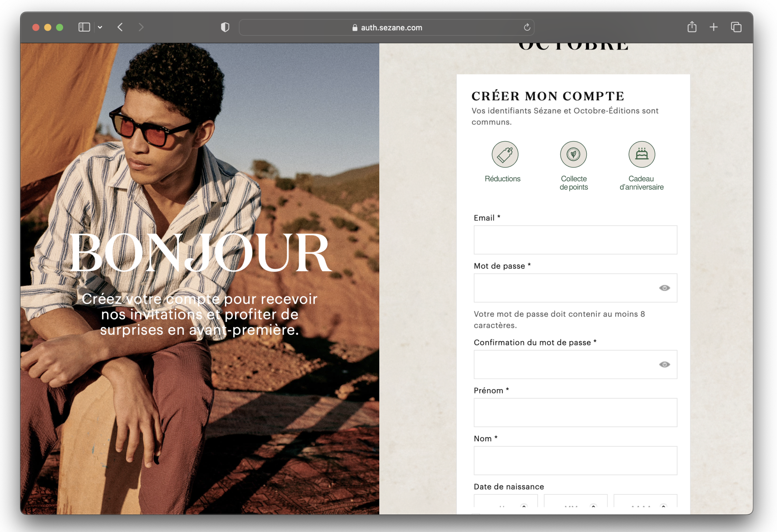Click the Réductions label

503,179
